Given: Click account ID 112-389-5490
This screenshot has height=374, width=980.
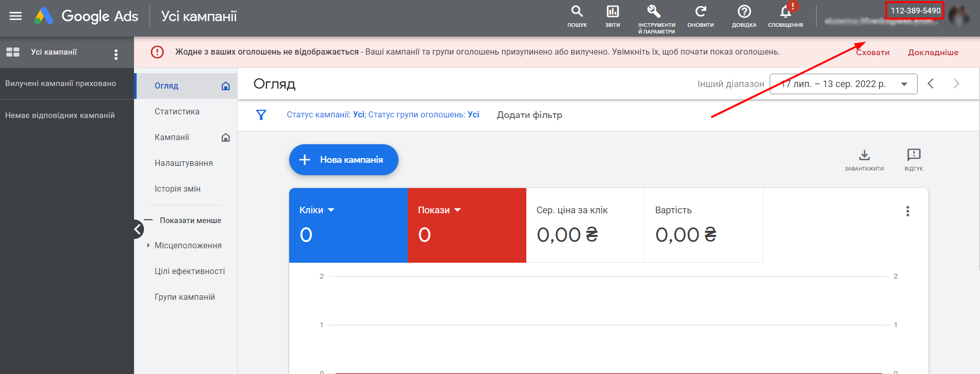Looking at the screenshot, I should click(x=915, y=11).
